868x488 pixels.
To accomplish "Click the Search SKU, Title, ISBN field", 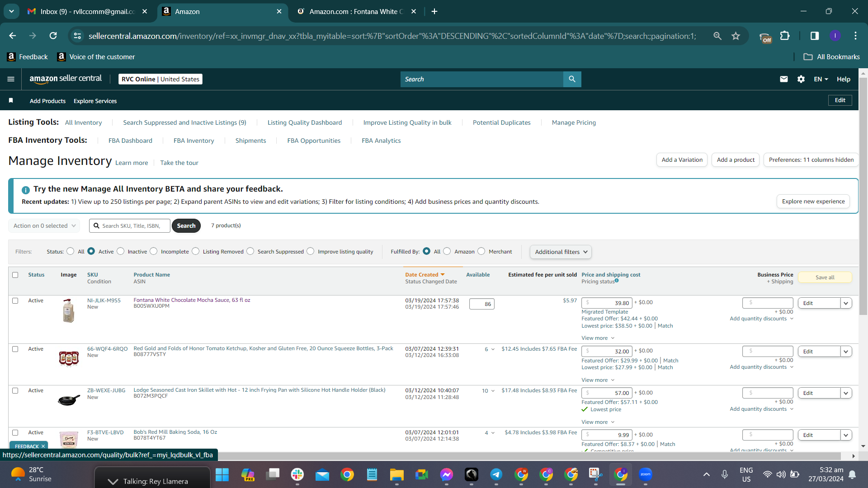I will [130, 225].
